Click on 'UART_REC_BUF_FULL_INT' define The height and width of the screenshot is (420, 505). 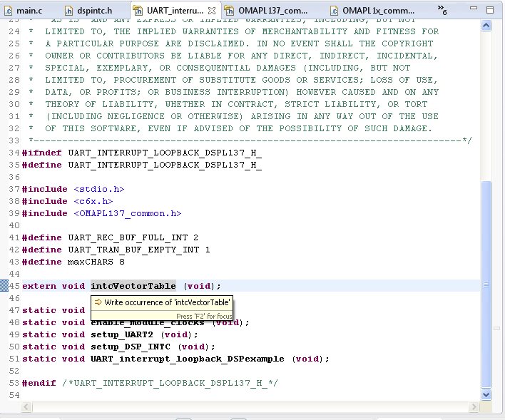pyautogui.click(x=128, y=237)
